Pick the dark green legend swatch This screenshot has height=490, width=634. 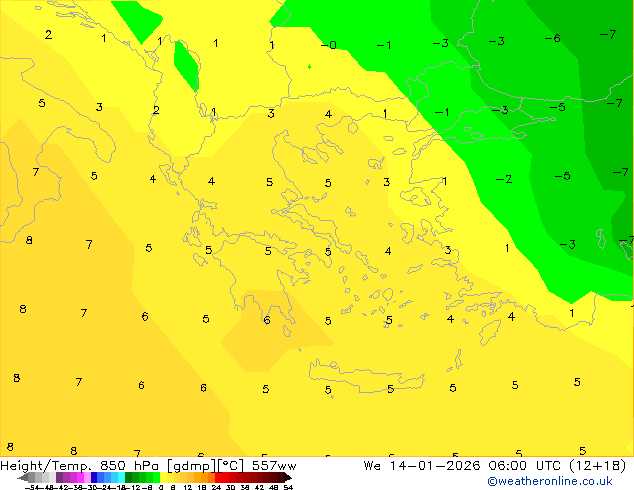128,477
